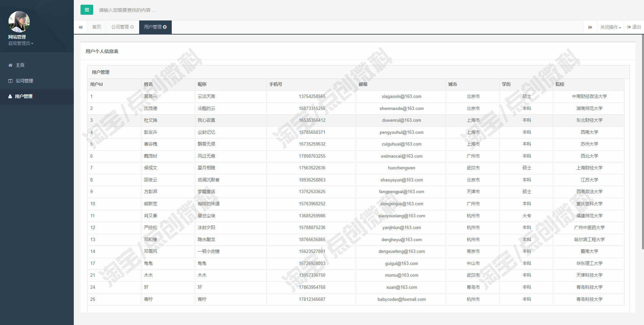This screenshot has width=644, height=325.
Task: Click the 院校 column header
Action: 589,84
